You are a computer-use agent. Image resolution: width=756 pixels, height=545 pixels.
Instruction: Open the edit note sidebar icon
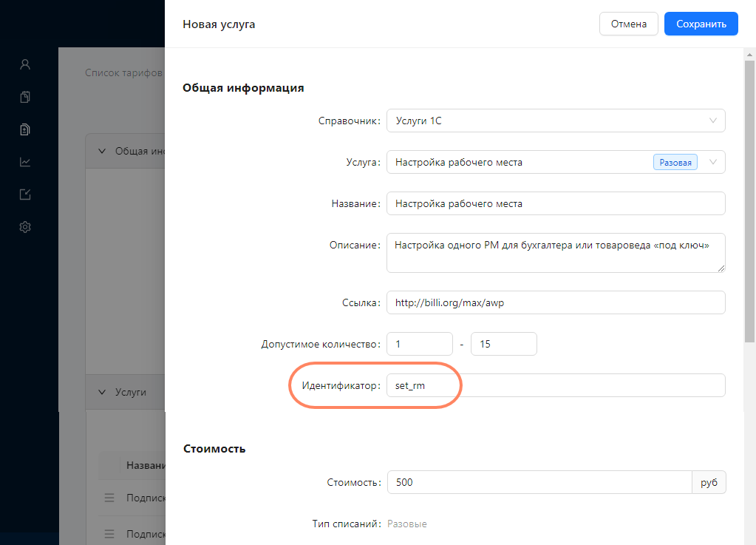(x=25, y=194)
